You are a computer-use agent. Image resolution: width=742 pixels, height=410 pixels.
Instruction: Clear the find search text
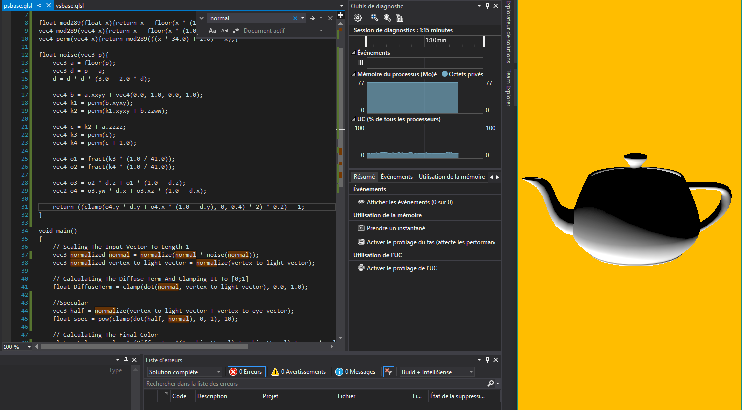click(295, 18)
